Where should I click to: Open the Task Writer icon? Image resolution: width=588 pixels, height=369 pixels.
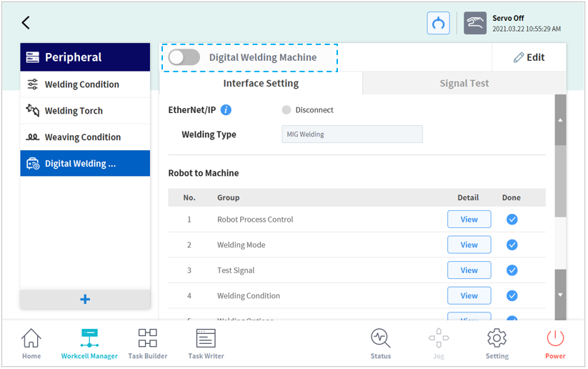(206, 343)
